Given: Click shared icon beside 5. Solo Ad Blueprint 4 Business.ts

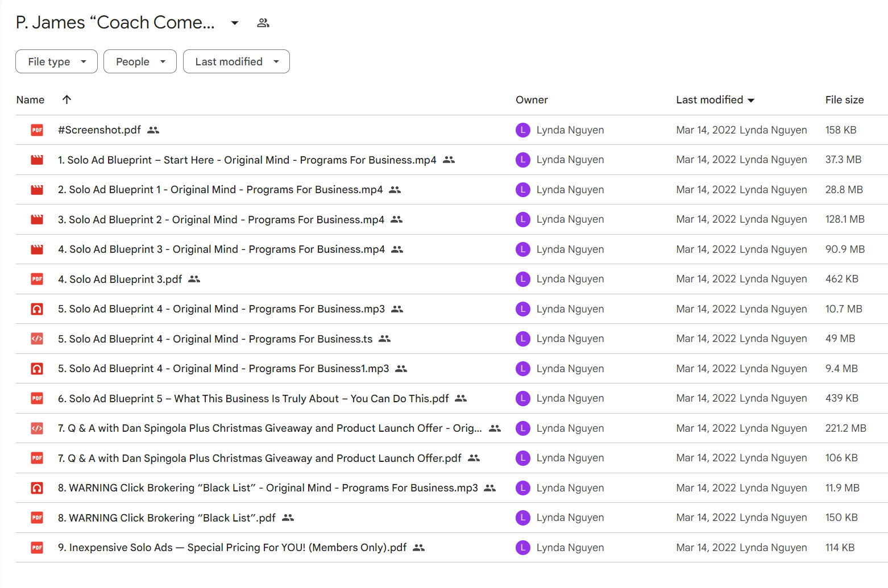Looking at the screenshot, I should 385,339.
